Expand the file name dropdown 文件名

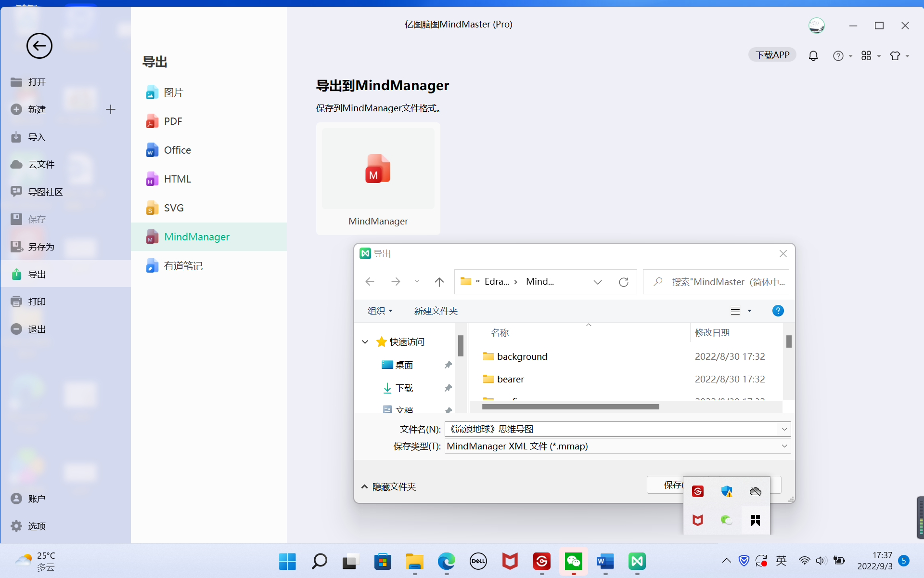(785, 428)
